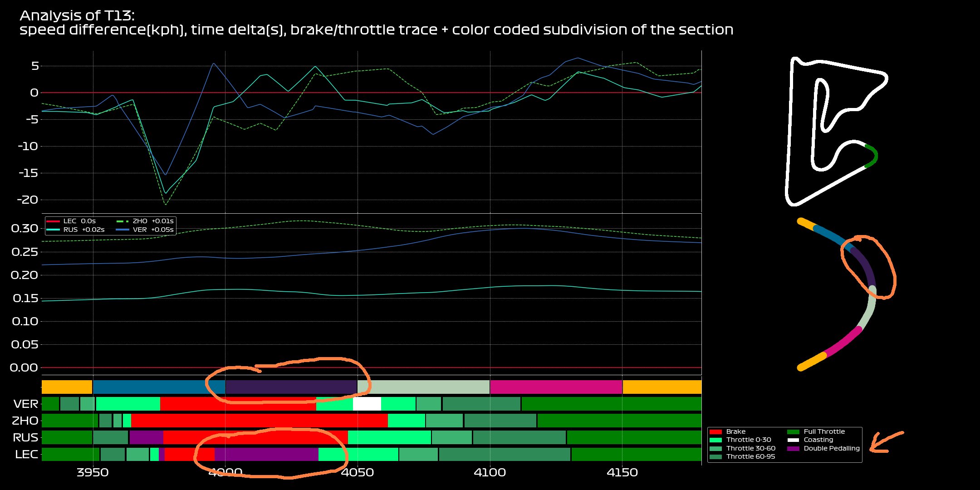Select the "Throttle 0-30" legend text
The width and height of the screenshot is (980, 490).
point(749,440)
